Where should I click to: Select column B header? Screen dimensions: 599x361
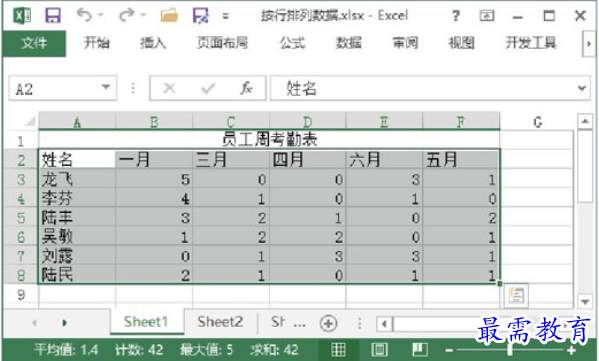pos(154,122)
